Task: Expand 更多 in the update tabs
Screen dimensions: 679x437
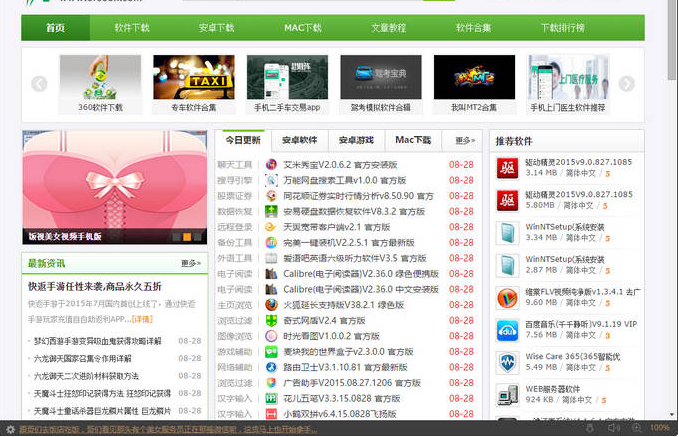Action: coord(465,141)
